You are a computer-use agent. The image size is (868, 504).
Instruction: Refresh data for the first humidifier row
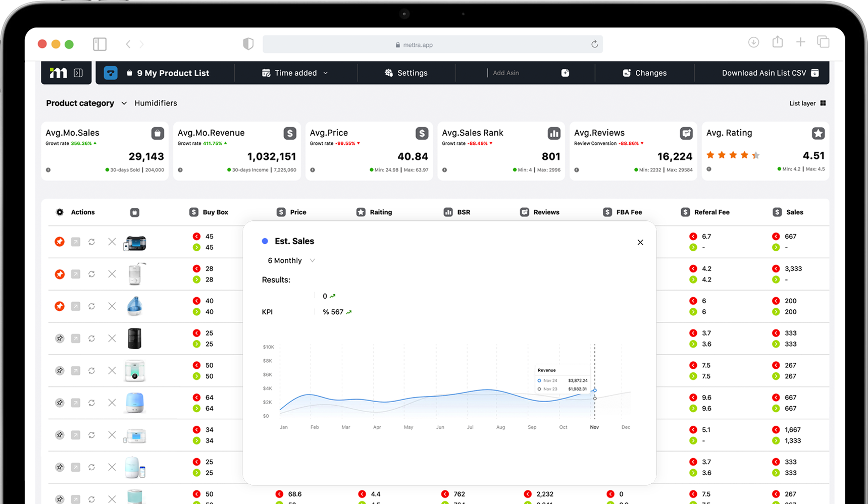[x=92, y=242]
